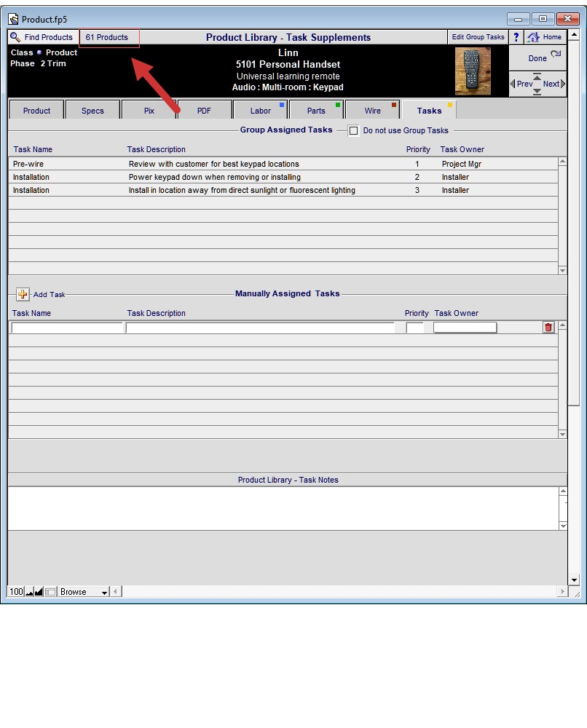
Task: Click the manual Task Owner field
Action: [465, 328]
